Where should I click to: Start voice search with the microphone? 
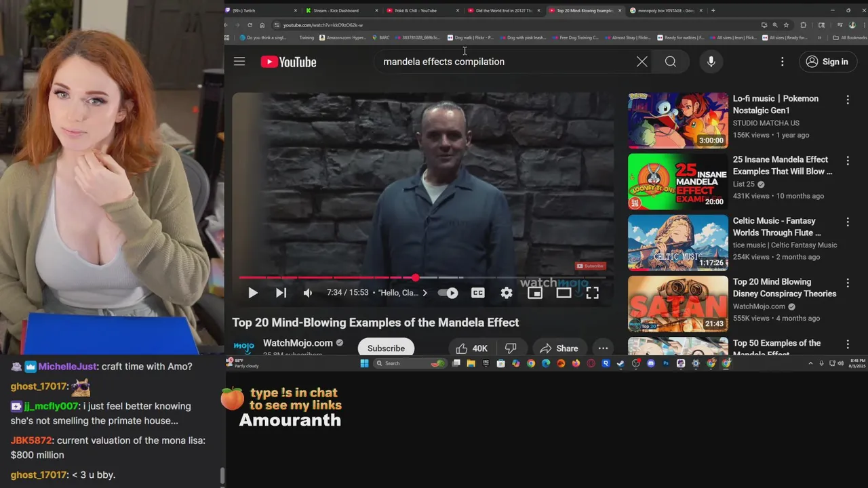(x=711, y=62)
